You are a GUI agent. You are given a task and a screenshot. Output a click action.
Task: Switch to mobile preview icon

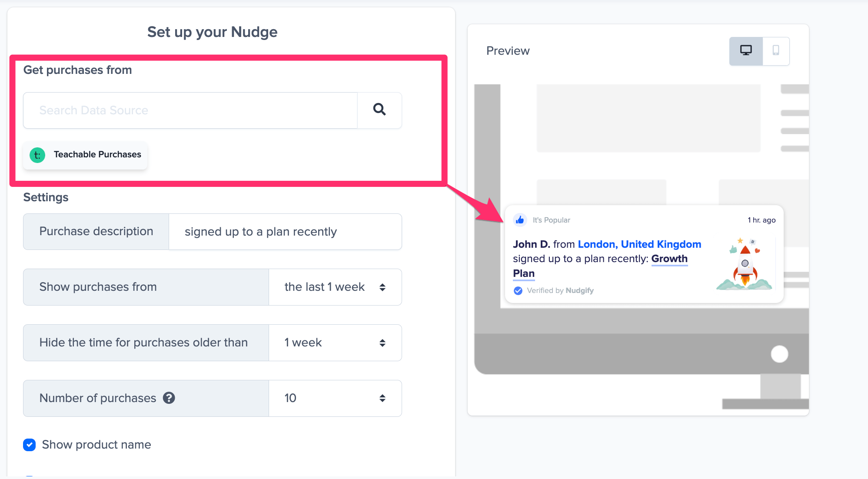point(775,51)
